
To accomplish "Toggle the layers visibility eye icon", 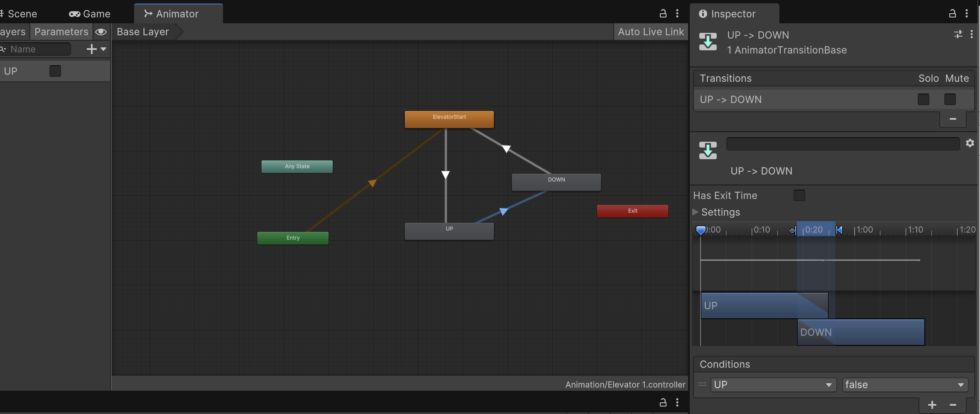I will click(x=101, y=32).
